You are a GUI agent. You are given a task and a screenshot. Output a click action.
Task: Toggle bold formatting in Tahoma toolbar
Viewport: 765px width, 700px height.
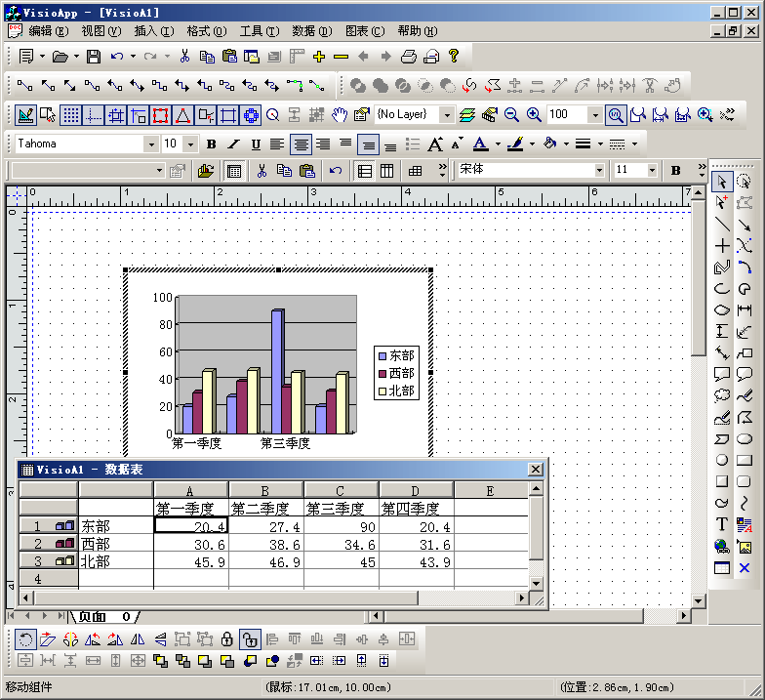pos(211,144)
